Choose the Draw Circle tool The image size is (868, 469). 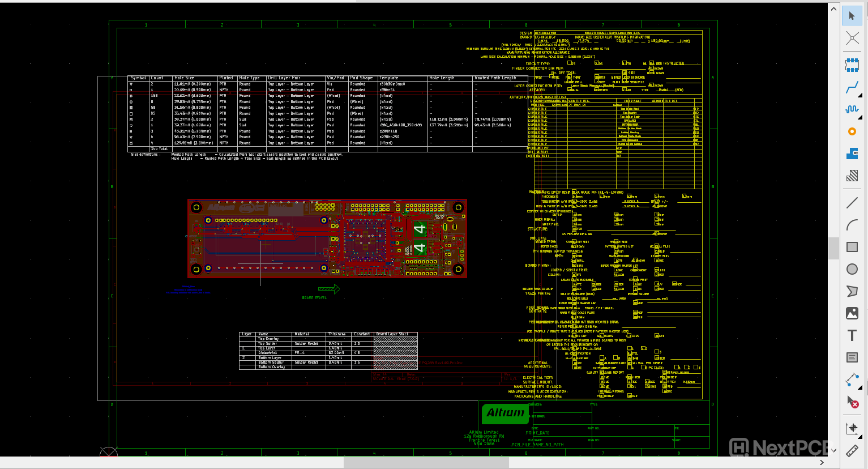(x=852, y=269)
